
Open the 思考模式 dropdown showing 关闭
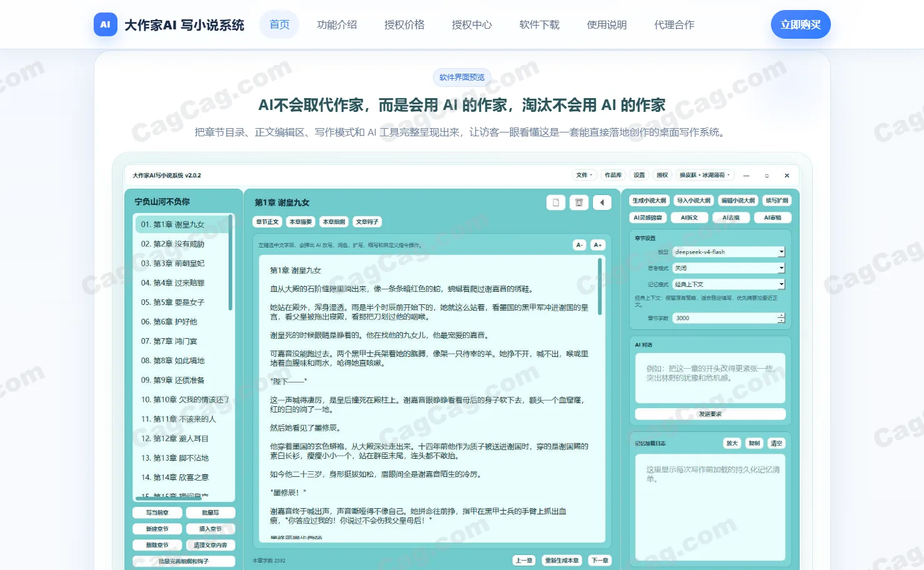[728, 268]
